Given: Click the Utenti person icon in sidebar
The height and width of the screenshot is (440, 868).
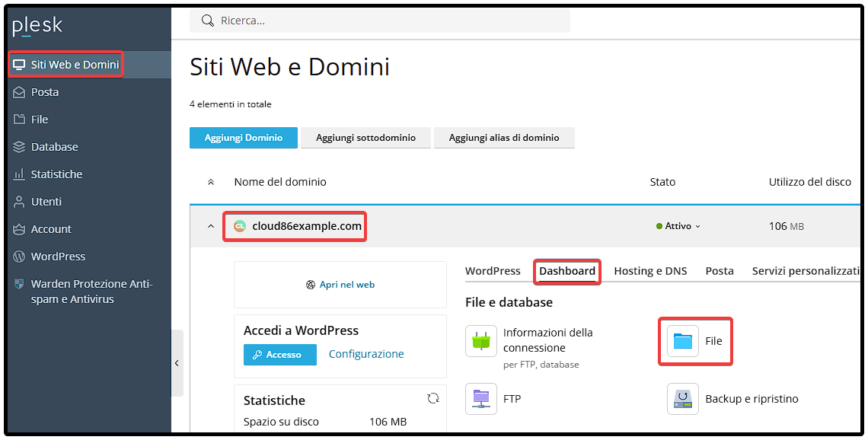Looking at the screenshot, I should tap(19, 202).
